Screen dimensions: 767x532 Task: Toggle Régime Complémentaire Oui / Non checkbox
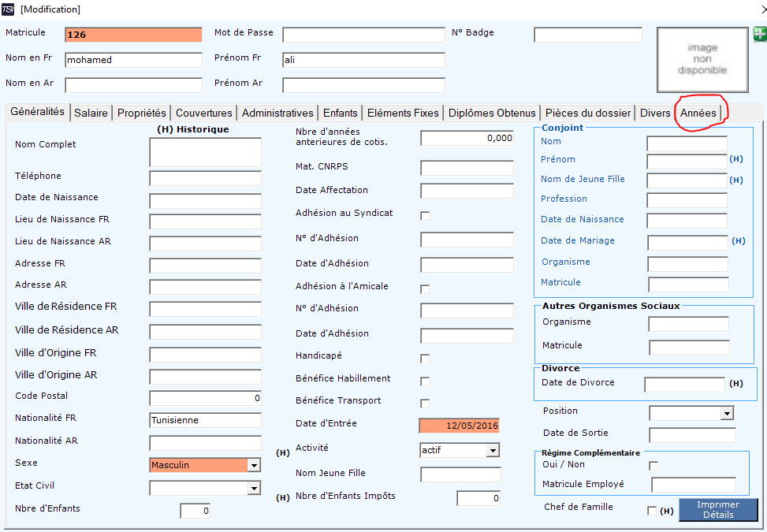coord(653,466)
